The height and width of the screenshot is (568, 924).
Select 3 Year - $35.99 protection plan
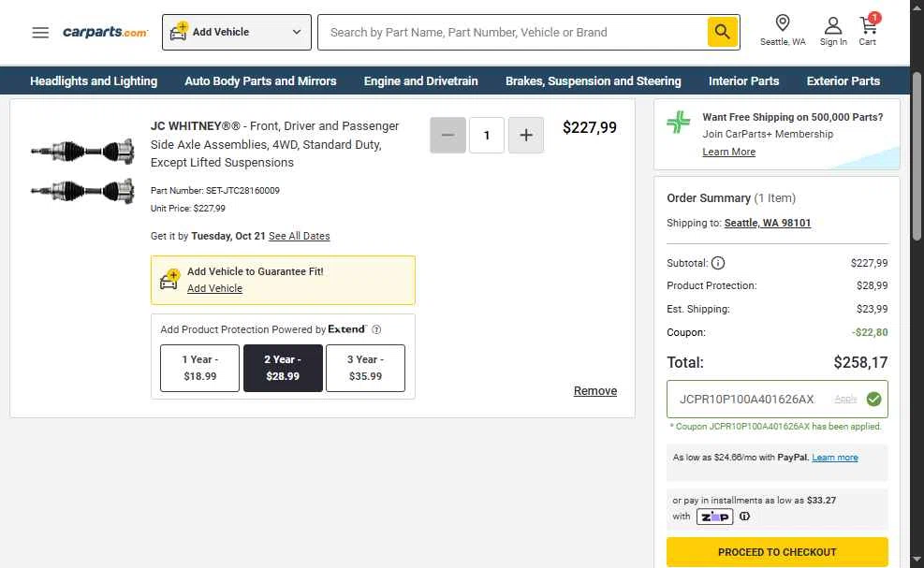click(x=365, y=368)
